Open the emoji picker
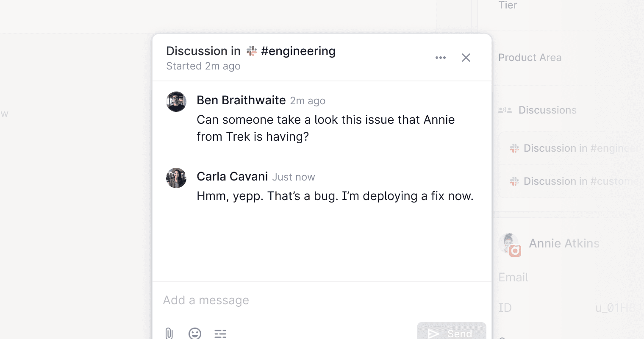644x339 pixels. click(x=195, y=334)
